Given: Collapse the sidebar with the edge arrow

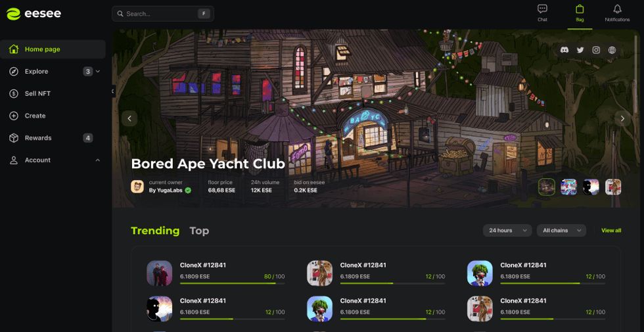Looking at the screenshot, I should click(113, 91).
